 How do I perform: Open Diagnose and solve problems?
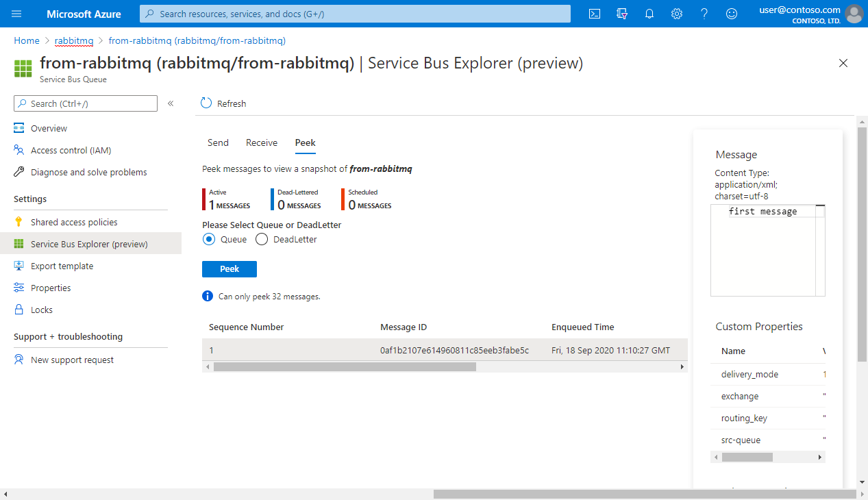[x=90, y=172]
